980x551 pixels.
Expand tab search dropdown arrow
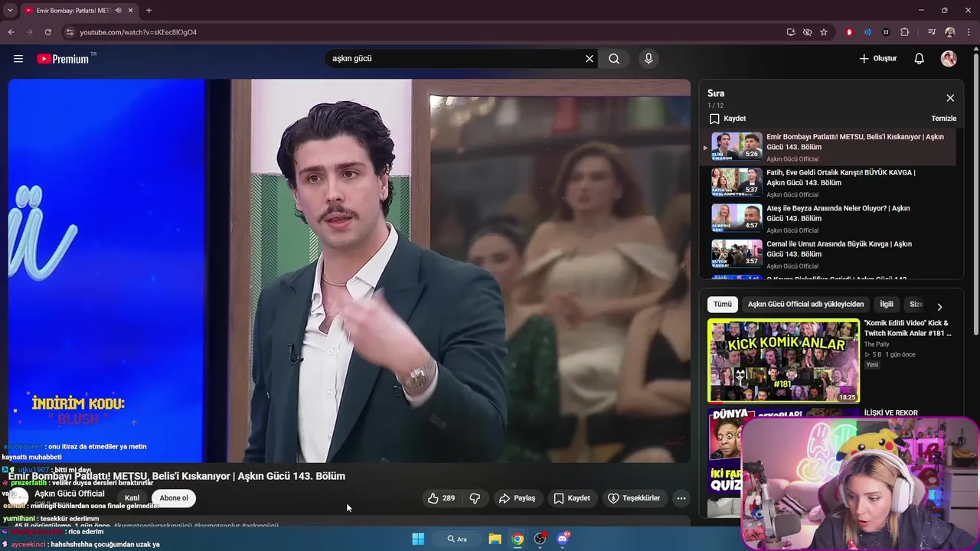click(10, 11)
